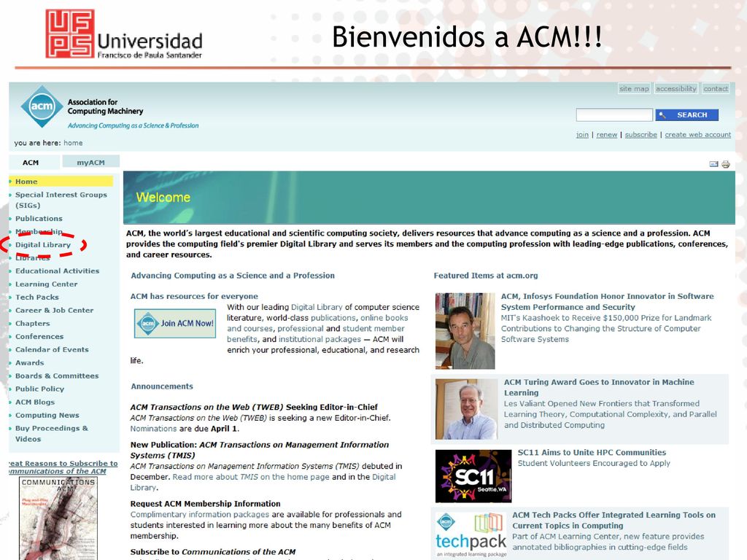Viewport: 747px width, 560px height.
Task: Open the site map link
Action: [x=634, y=88]
